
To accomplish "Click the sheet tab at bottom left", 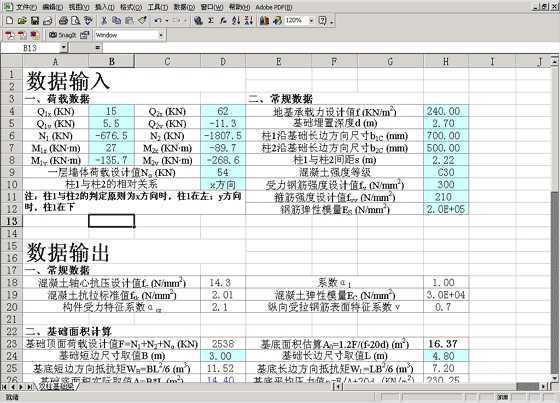I will (x=57, y=386).
